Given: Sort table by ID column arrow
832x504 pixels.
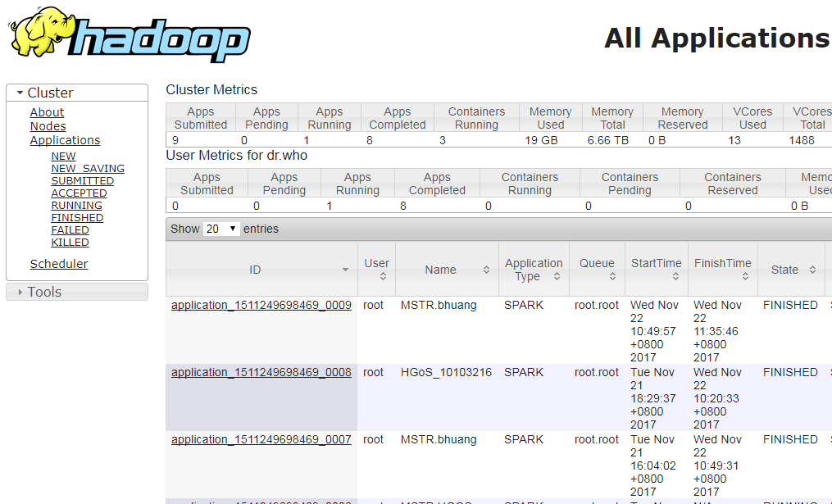Looking at the screenshot, I should (345, 270).
